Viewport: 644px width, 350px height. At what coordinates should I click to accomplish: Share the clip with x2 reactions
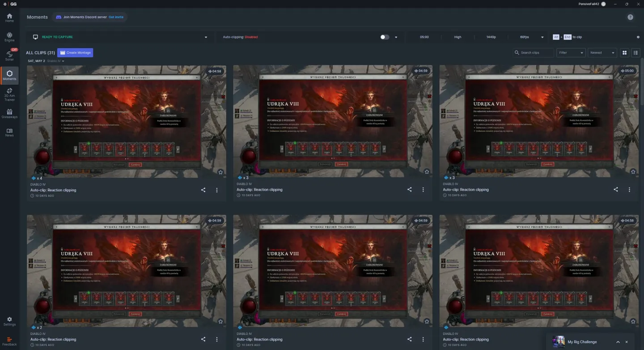203,339
